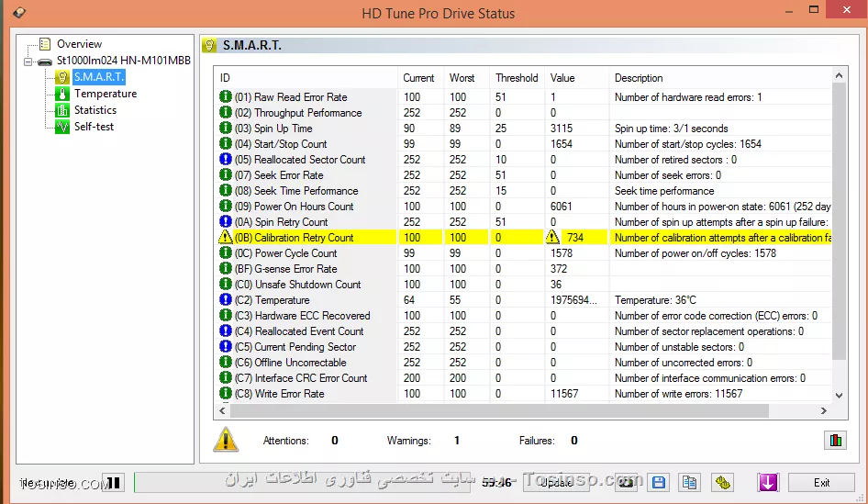This screenshot has width=868, height=504.
Task: Click the Reallocated Sector Count status icon
Action: point(226,159)
